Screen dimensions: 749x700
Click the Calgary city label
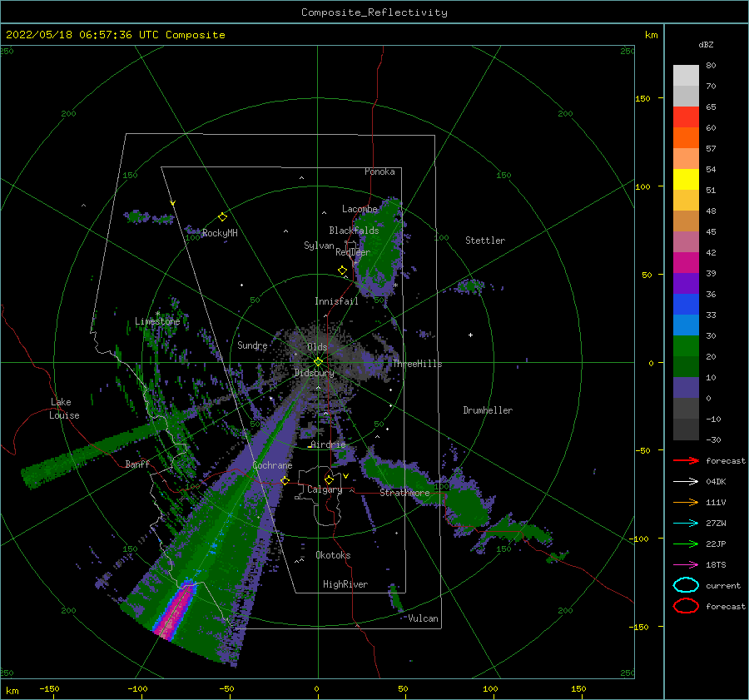click(x=325, y=489)
